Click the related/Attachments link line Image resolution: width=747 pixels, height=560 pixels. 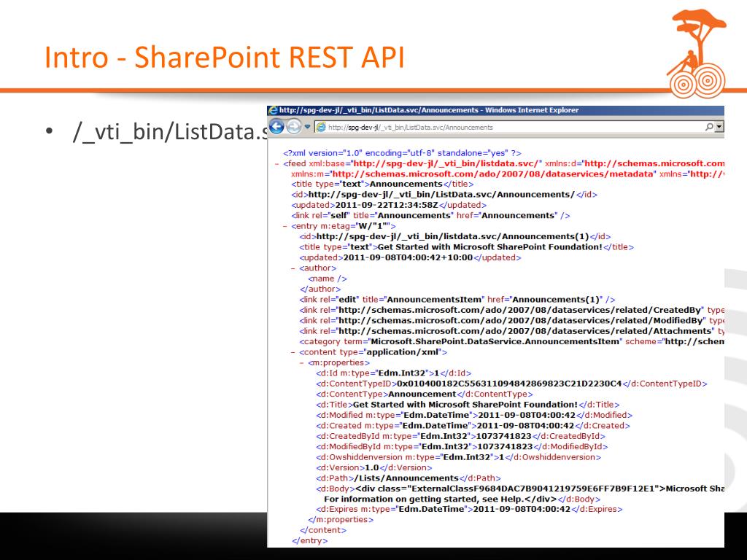pyautogui.click(x=511, y=331)
